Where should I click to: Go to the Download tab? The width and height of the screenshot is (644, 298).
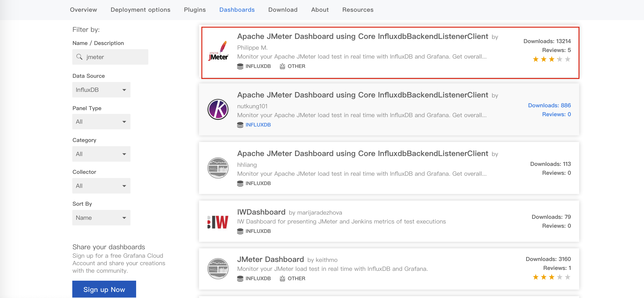pyautogui.click(x=283, y=10)
